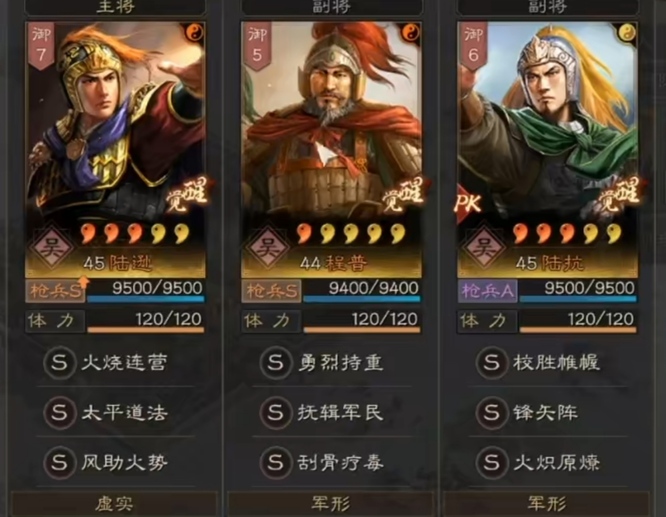666x517 pixels.
Task: Click 程普's 9400/9400 troop bar
Action: 362,291
